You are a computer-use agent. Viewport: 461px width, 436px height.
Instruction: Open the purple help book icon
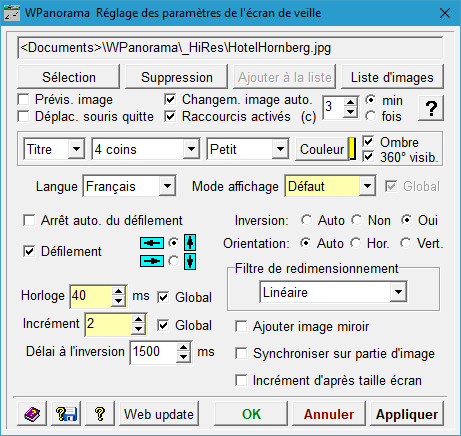click(x=32, y=414)
